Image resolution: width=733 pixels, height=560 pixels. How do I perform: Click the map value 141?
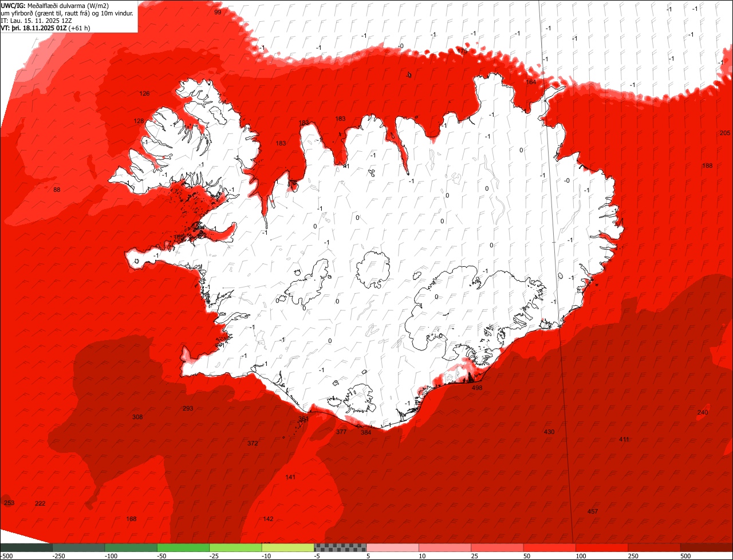click(x=290, y=477)
